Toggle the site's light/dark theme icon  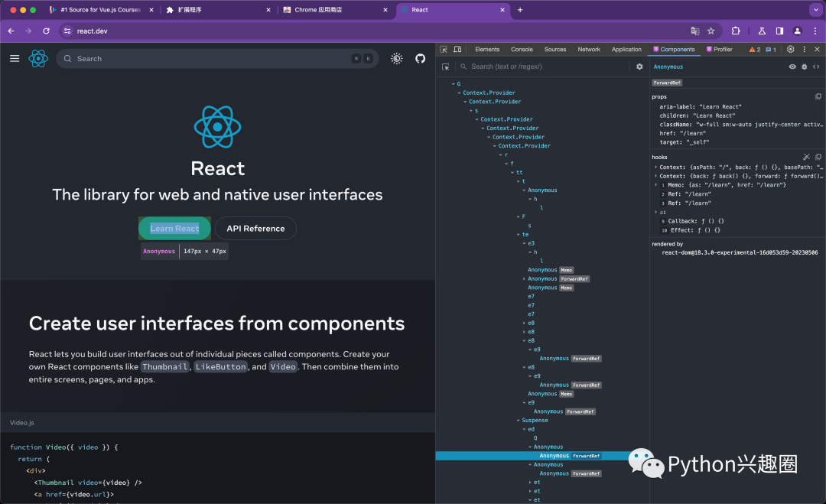397,58
